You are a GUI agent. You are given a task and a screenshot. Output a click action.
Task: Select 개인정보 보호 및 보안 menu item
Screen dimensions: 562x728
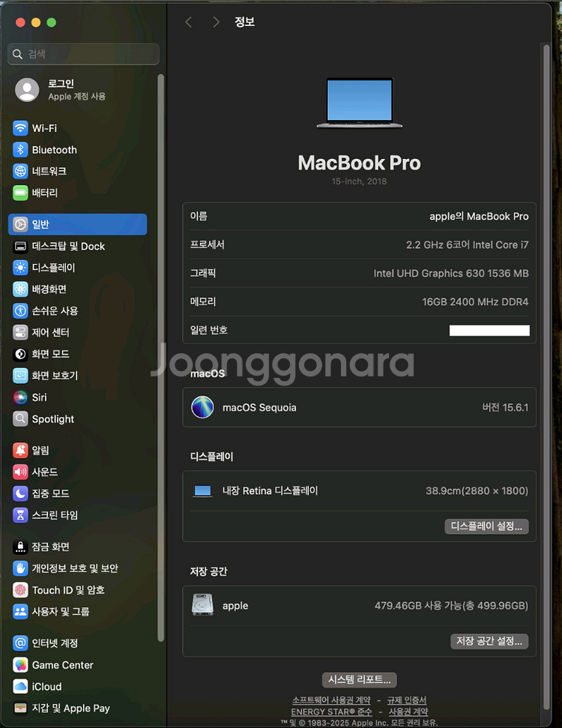tap(75, 568)
